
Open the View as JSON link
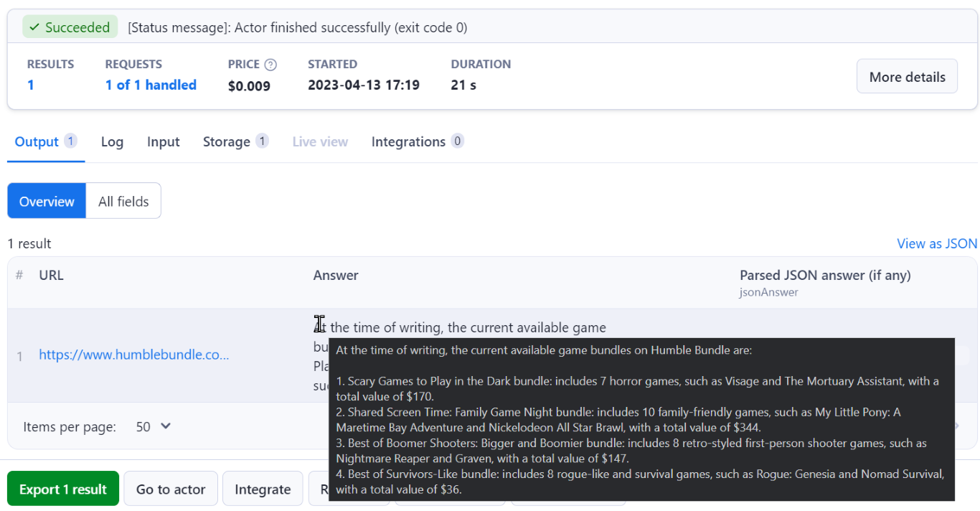[x=937, y=243]
